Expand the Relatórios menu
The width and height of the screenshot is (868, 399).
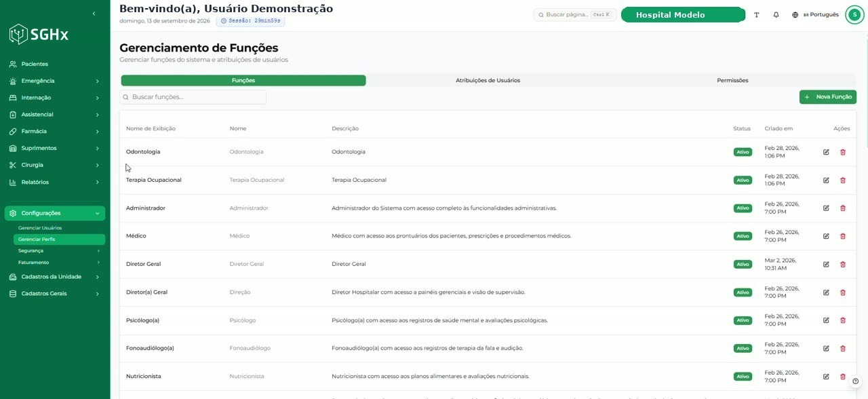coord(55,182)
